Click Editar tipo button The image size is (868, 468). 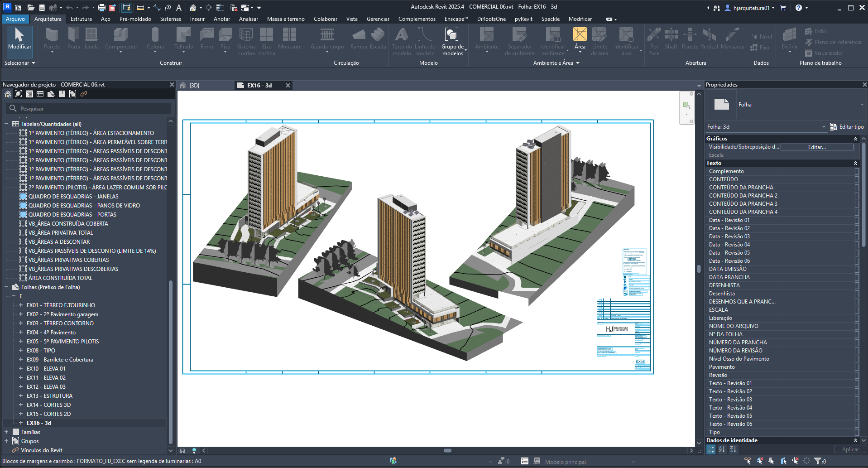(x=847, y=127)
